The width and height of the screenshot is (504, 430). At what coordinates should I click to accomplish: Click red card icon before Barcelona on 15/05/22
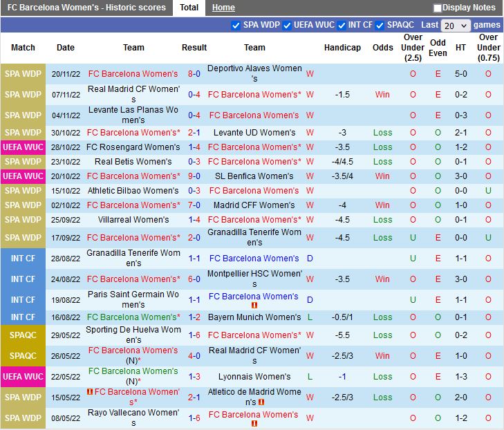tap(90, 392)
